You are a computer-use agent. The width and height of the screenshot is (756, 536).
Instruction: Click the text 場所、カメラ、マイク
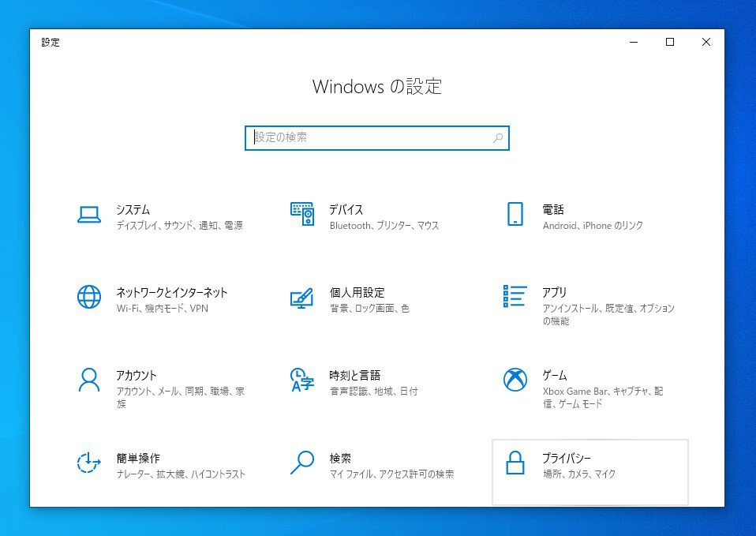(579, 474)
